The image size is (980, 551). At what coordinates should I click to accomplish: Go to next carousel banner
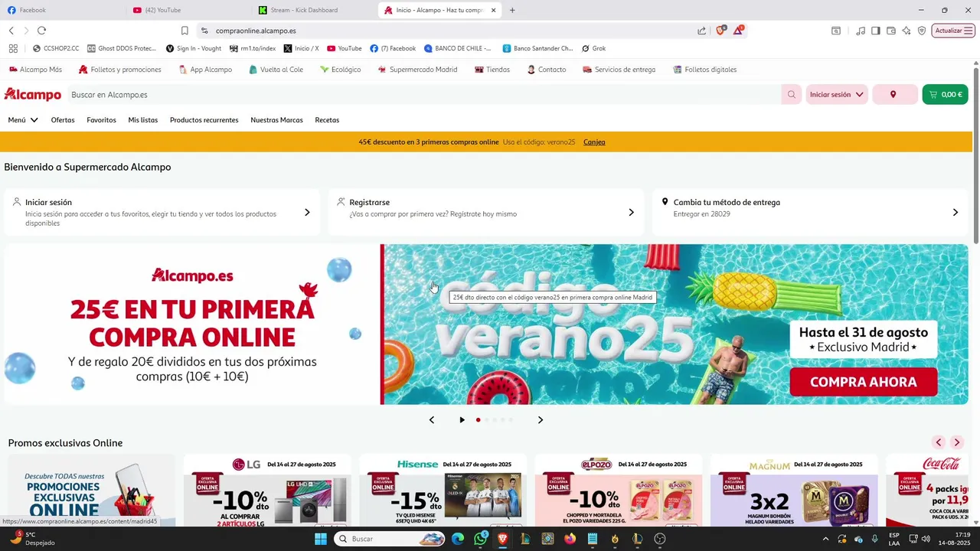(x=541, y=419)
